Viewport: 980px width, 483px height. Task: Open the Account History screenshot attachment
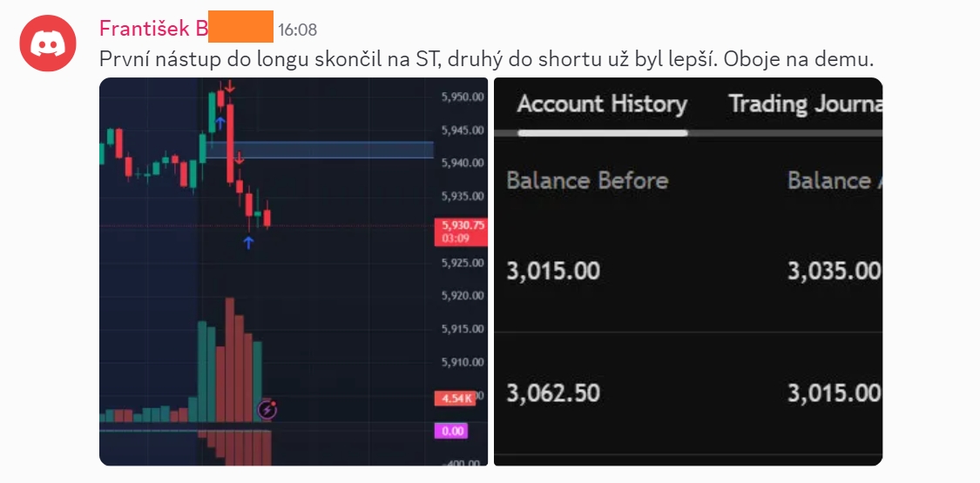[688, 272]
